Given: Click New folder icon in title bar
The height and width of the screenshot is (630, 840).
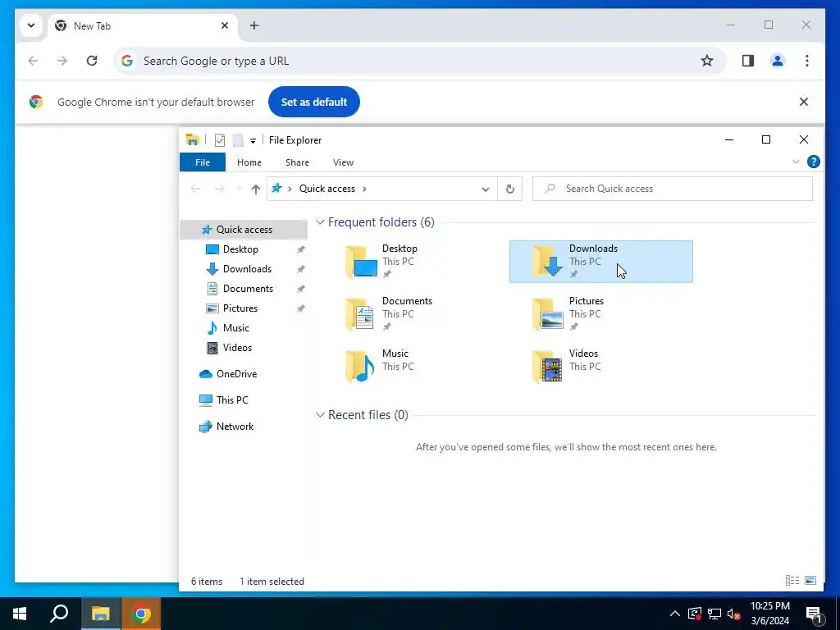Looking at the screenshot, I should click(238, 139).
